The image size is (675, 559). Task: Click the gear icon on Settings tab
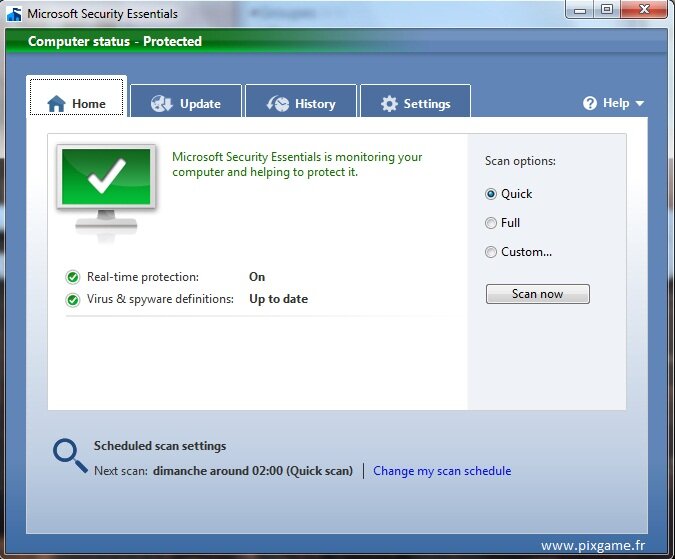(389, 104)
